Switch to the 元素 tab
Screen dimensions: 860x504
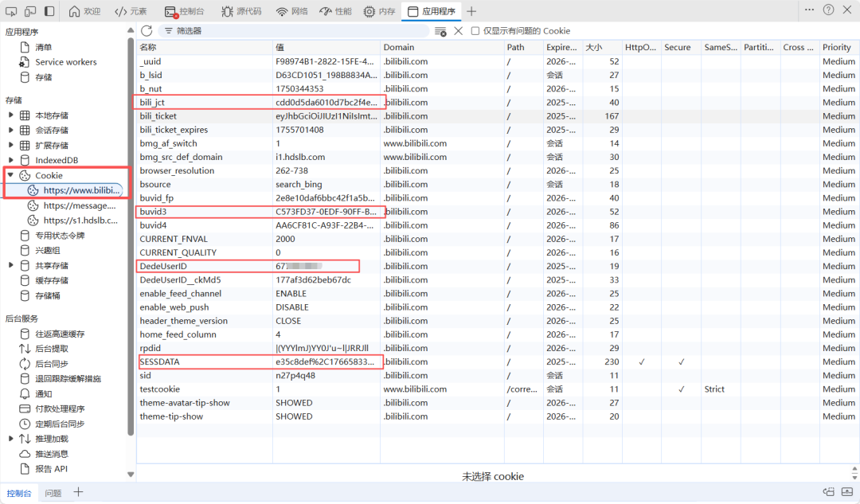coord(131,11)
